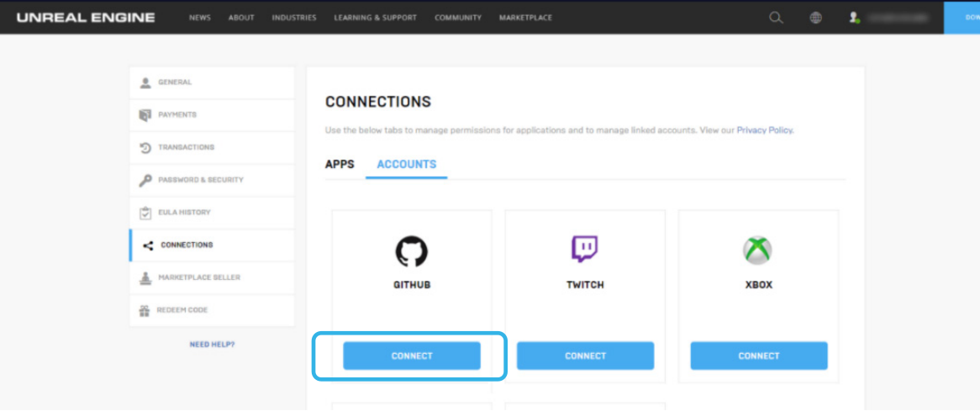Click the Xbox logo icon

(758, 250)
